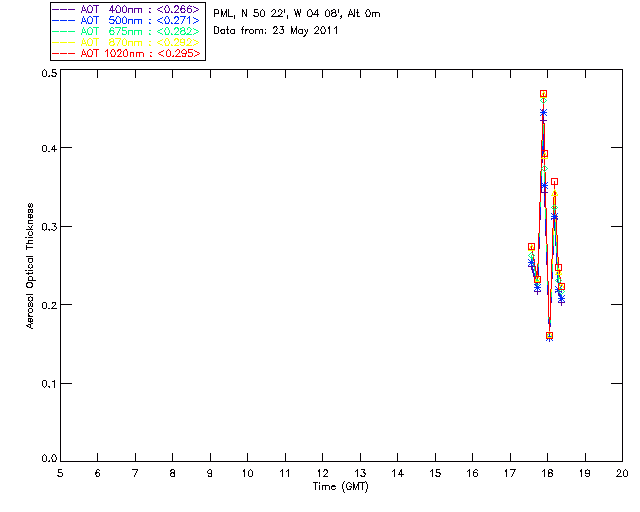Click the x-axis label 20
The image size is (640, 512).
point(622,473)
